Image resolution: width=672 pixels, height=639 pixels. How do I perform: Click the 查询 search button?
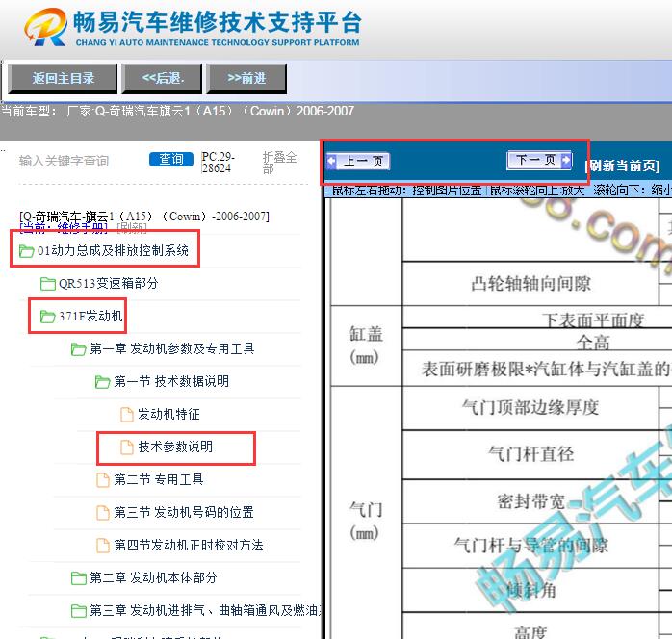pos(171,160)
